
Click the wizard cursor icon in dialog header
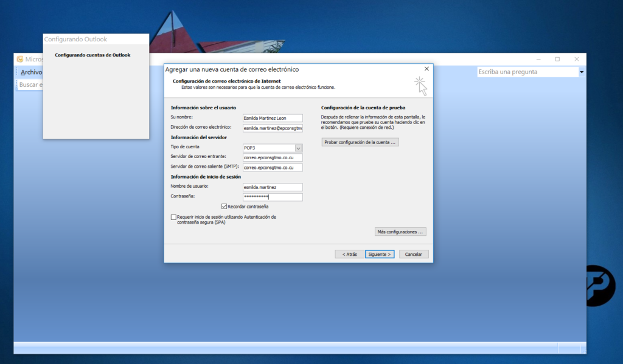(420, 86)
